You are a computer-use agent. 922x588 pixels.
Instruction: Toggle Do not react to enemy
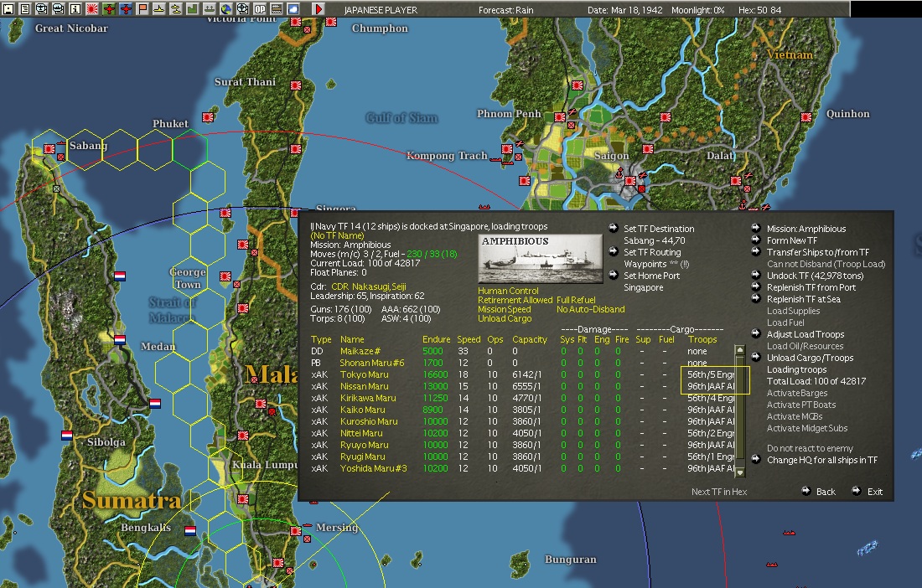click(x=810, y=448)
